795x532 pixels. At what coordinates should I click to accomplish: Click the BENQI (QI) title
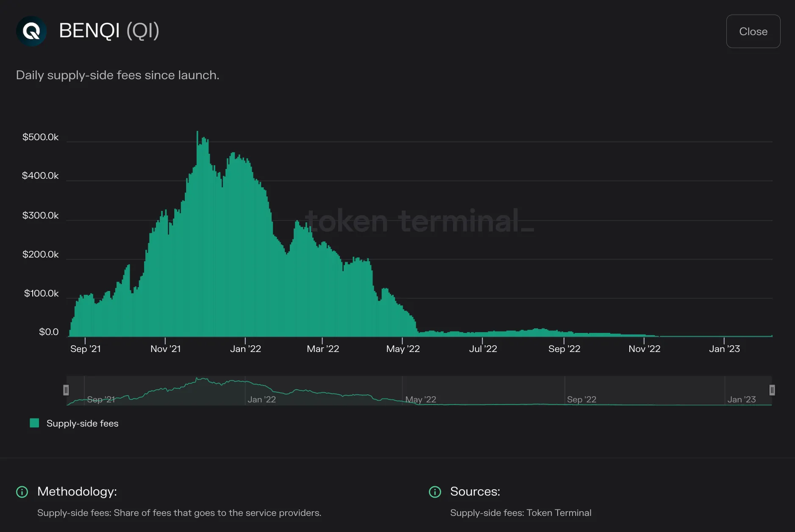(x=109, y=30)
